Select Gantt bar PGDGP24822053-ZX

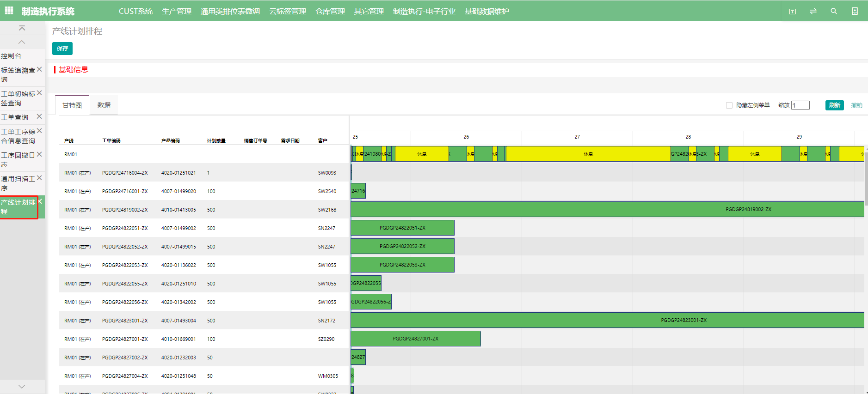(x=403, y=265)
